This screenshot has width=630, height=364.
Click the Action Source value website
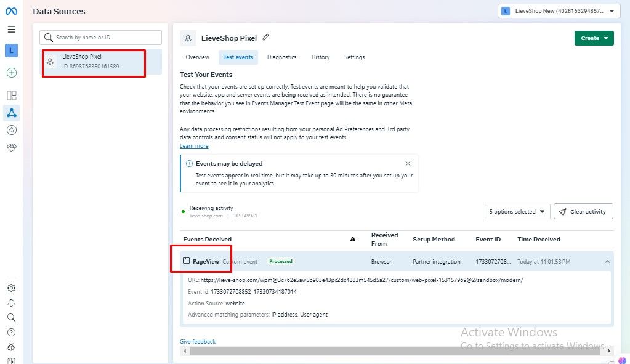(x=235, y=303)
